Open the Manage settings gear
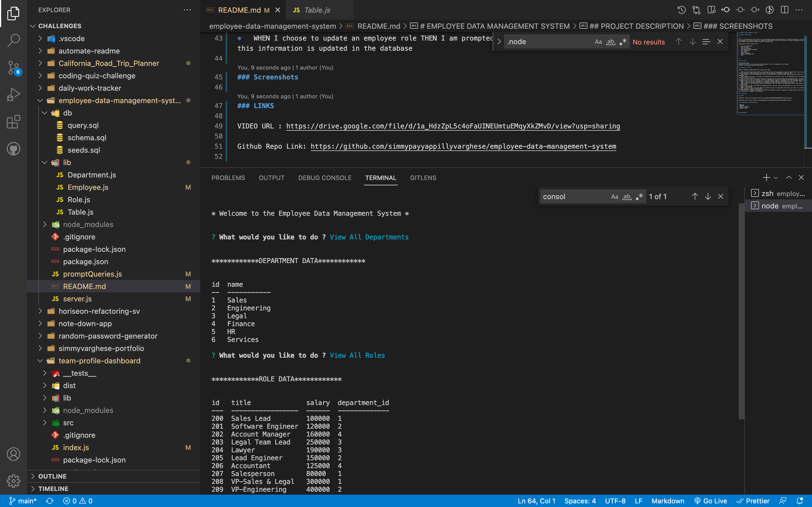This screenshot has height=507, width=812. (x=14, y=481)
